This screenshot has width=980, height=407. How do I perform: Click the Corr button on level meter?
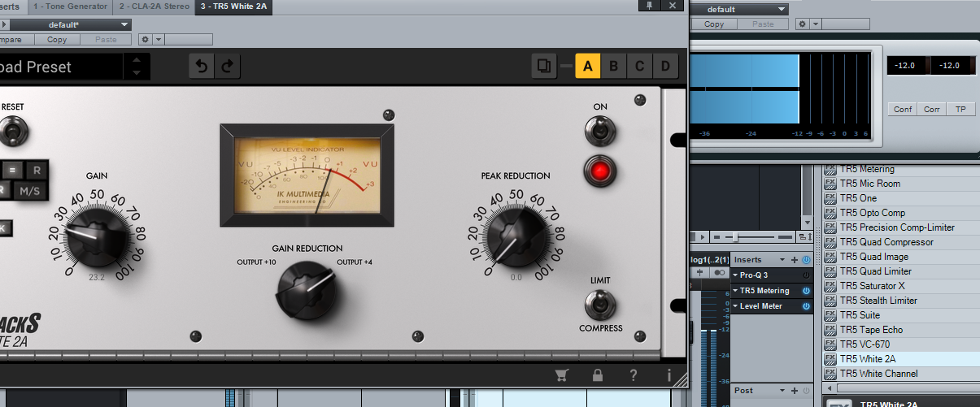[931, 109]
